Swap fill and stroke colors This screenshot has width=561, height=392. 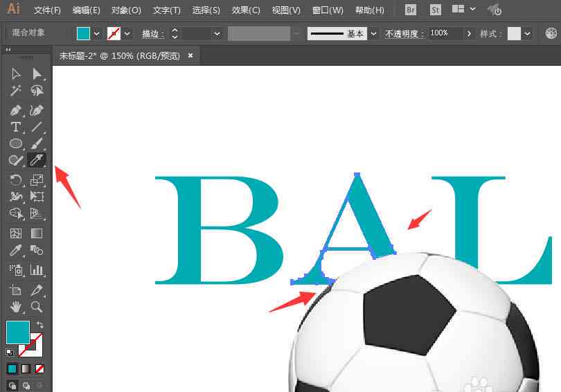40,325
